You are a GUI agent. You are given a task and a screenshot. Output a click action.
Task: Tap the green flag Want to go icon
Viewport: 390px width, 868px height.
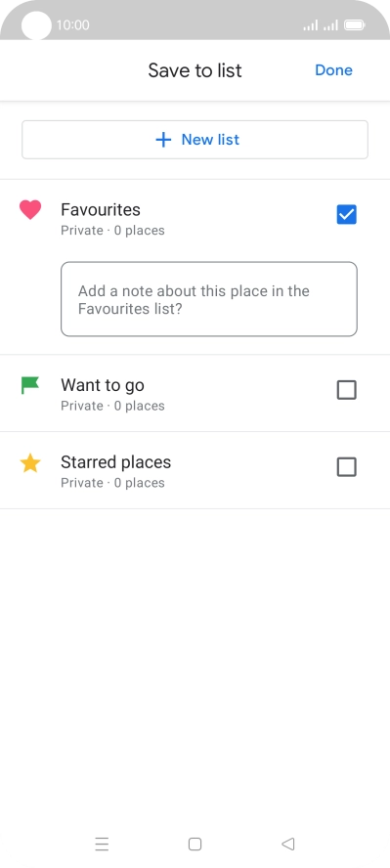pos(30,385)
